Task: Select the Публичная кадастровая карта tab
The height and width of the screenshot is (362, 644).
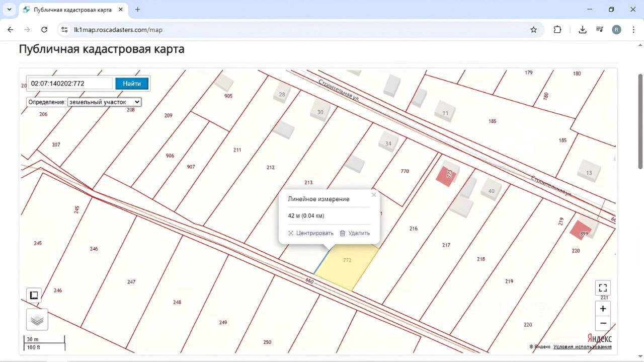Action: tap(72, 10)
